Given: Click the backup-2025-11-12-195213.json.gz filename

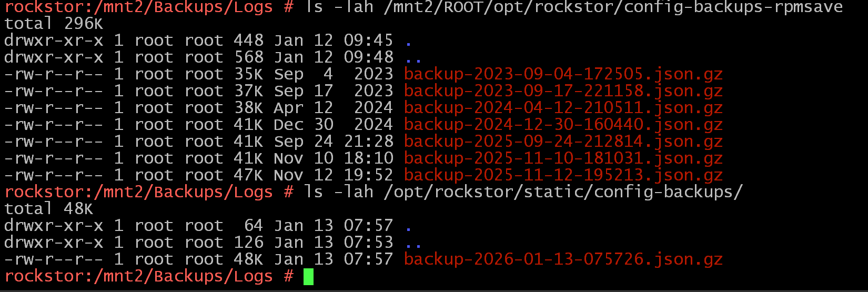Looking at the screenshot, I should 563,175.
